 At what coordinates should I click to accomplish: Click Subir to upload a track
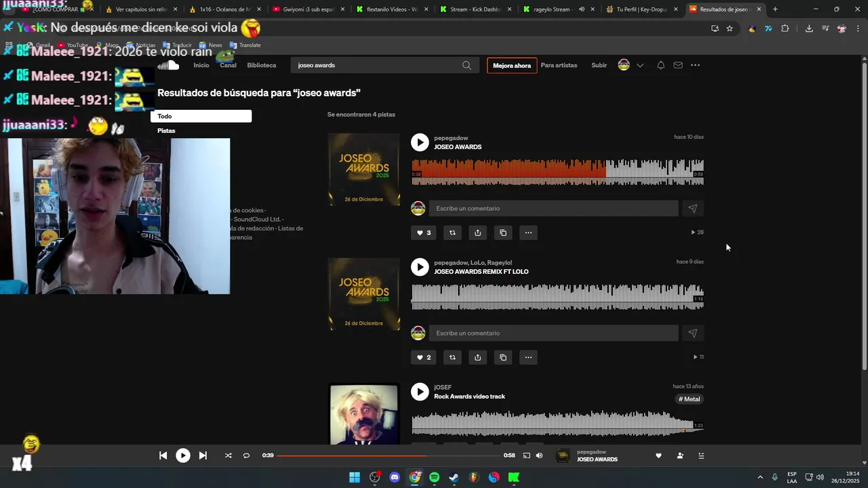pos(599,65)
